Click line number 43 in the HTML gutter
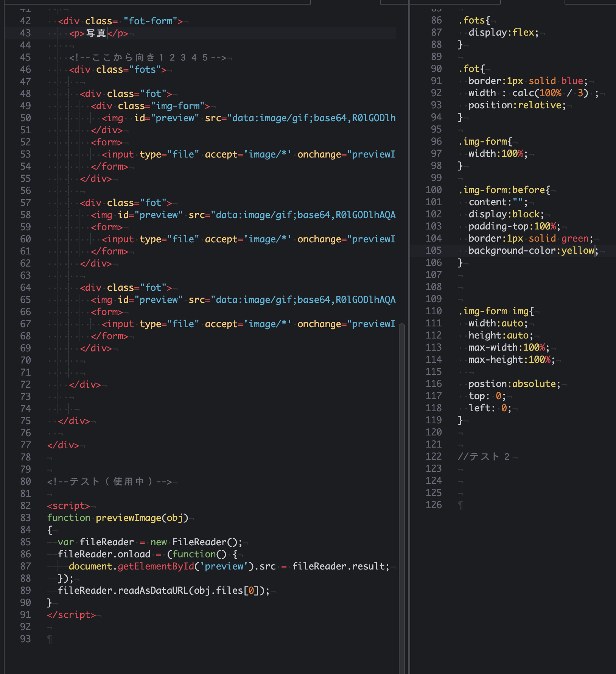The height and width of the screenshot is (674, 616). pos(25,33)
